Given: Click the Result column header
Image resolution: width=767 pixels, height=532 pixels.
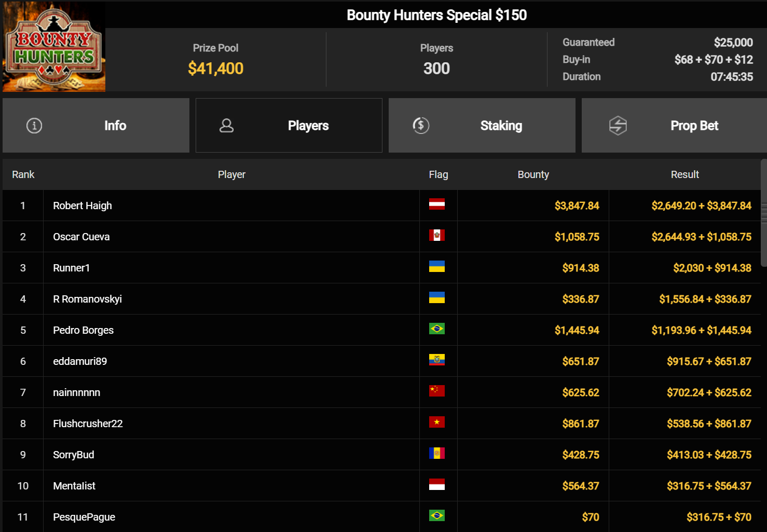Looking at the screenshot, I should (684, 174).
